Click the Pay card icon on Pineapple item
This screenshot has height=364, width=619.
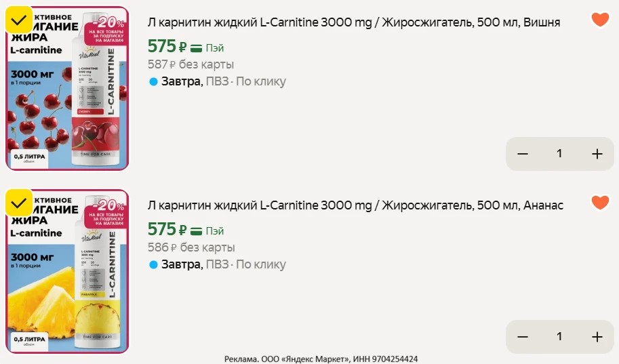197,231
